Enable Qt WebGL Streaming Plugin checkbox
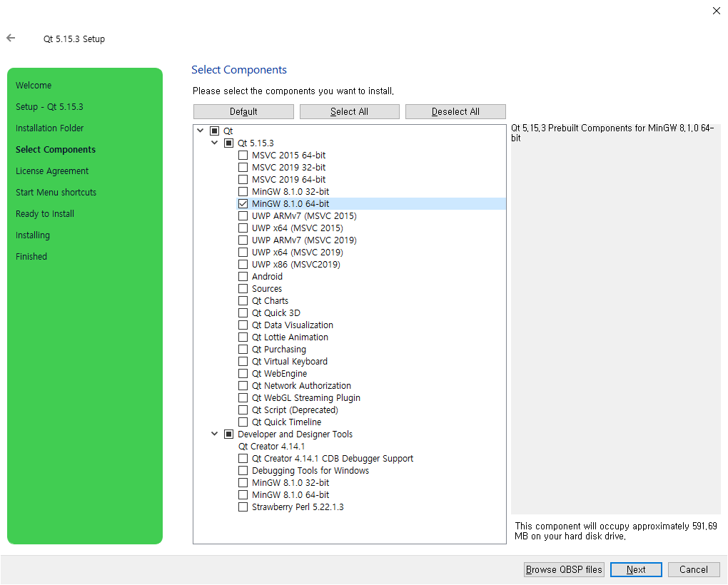 tap(243, 397)
